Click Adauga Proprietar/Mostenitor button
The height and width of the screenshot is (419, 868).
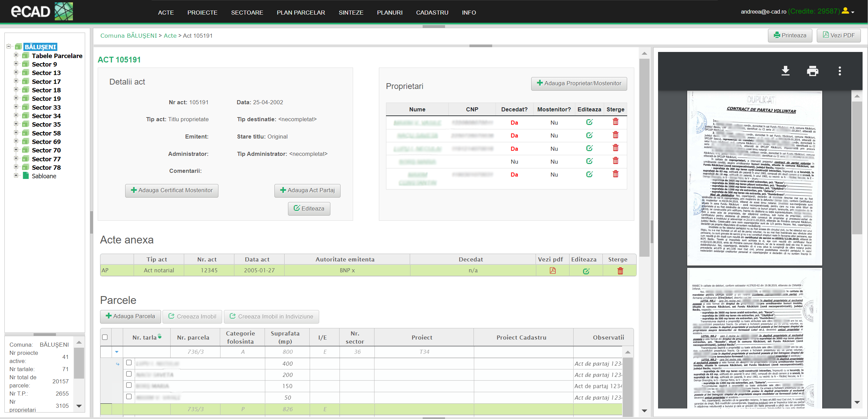(579, 84)
